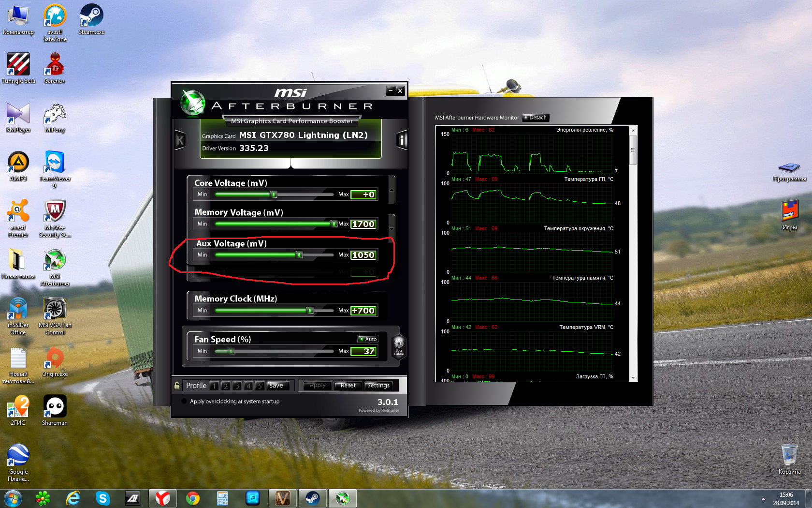Select the Корзина recycle bin icon
Viewport: 812px width, 508px height.
790,460
